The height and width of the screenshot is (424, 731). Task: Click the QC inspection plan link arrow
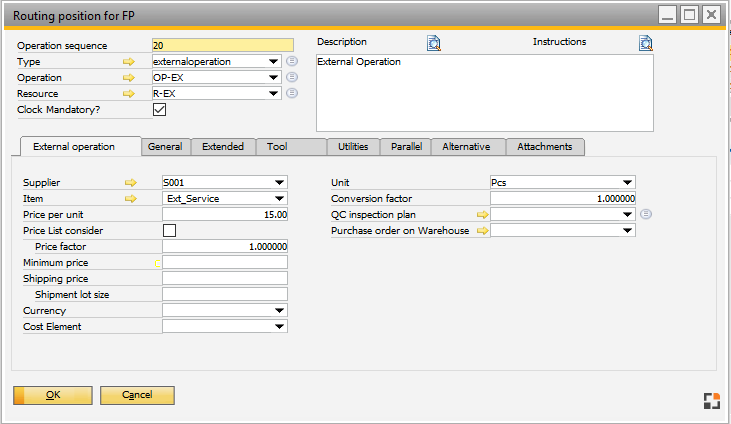483,214
